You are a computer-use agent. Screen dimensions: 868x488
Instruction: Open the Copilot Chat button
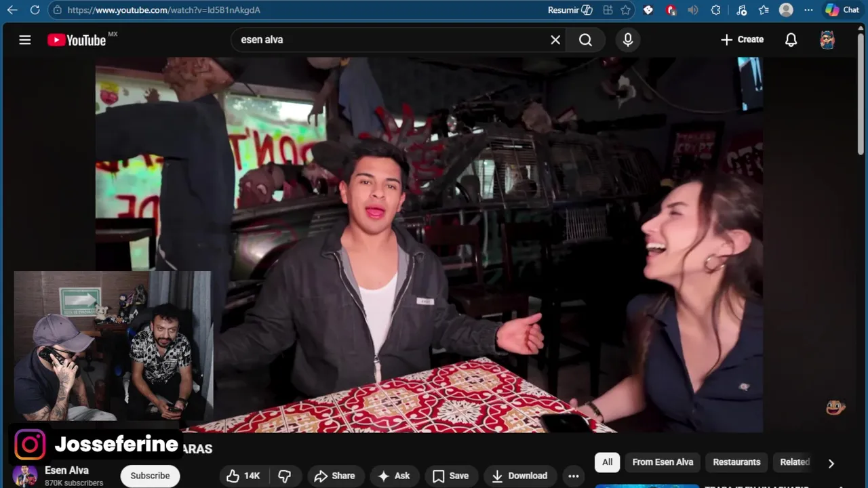tap(842, 10)
